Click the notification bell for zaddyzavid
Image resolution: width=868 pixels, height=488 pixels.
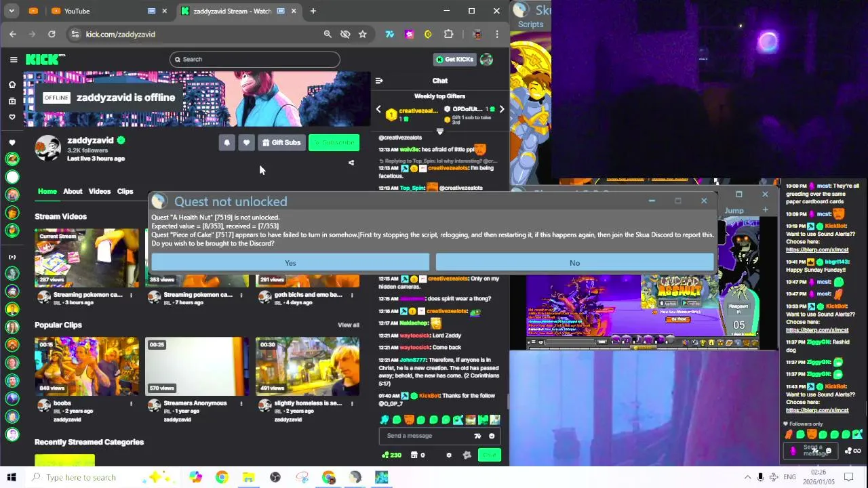click(226, 142)
